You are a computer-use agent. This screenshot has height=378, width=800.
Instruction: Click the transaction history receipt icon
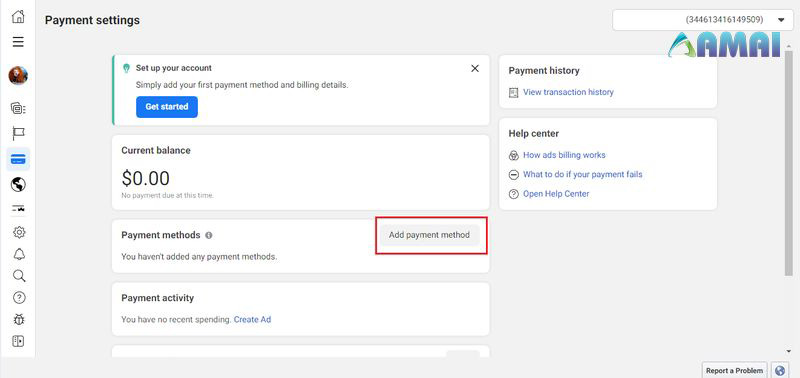point(514,92)
